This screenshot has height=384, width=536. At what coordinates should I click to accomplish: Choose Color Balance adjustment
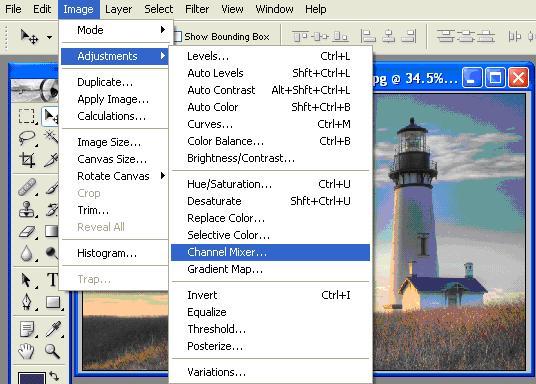click(x=270, y=141)
